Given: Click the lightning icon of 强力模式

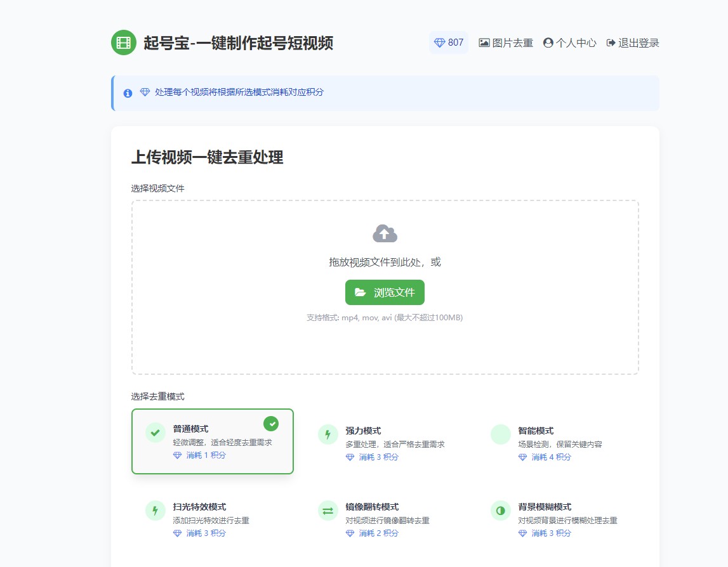Looking at the screenshot, I should click(328, 434).
